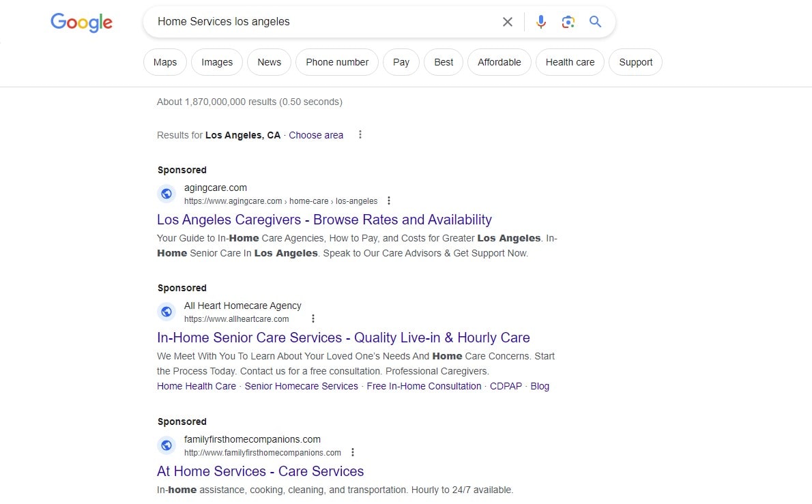Image resolution: width=812 pixels, height=504 pixels.
Task: Click the Google logo
Action: point(81,23)
